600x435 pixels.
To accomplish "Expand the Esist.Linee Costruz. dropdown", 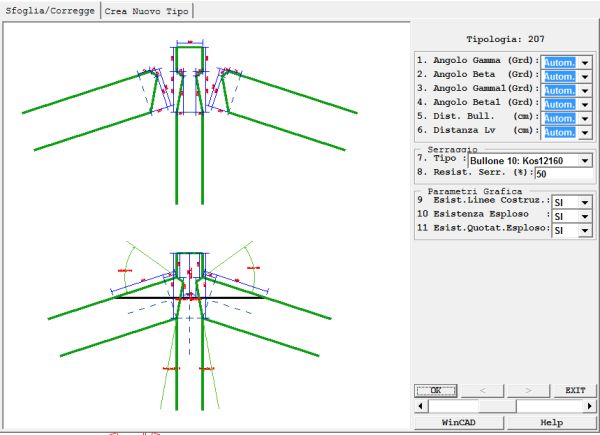I will (585, 202).
